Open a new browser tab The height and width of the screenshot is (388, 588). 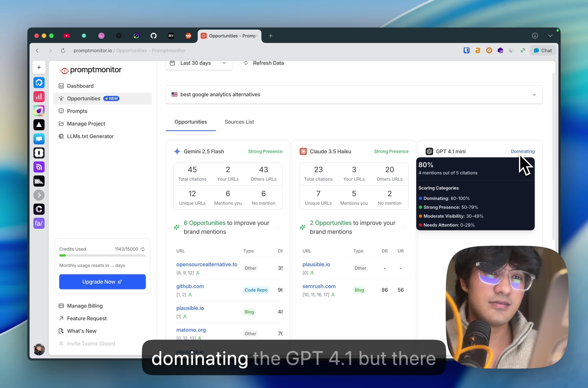coord(271,36)
